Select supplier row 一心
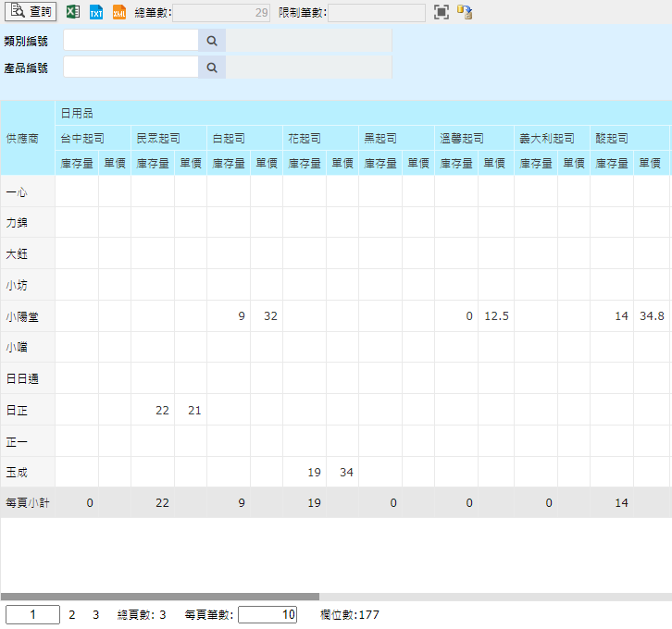The width and height of the screenshot is (672, 629). pos(28,191)
